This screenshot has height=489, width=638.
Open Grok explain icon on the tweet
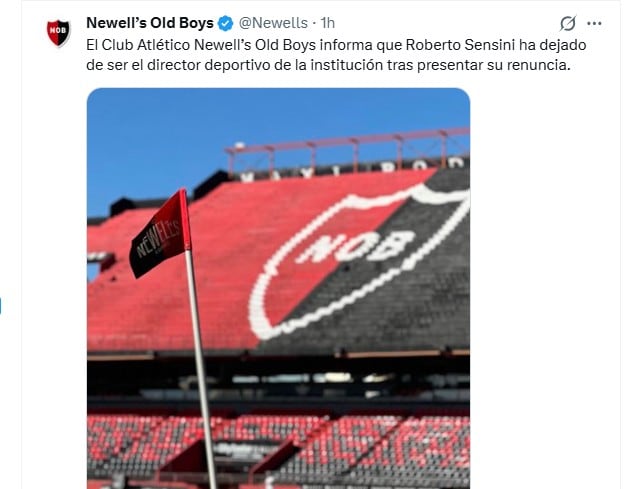tap(568, 22)
